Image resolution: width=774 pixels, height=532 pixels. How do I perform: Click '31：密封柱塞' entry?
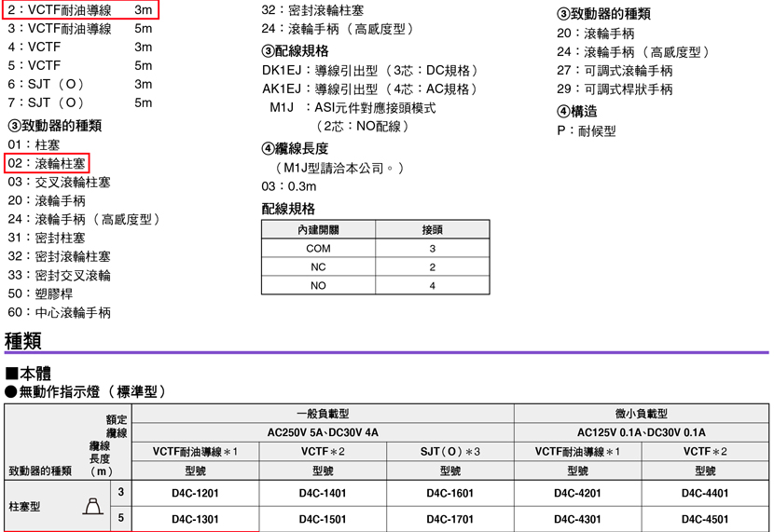[x=47, y=239]
